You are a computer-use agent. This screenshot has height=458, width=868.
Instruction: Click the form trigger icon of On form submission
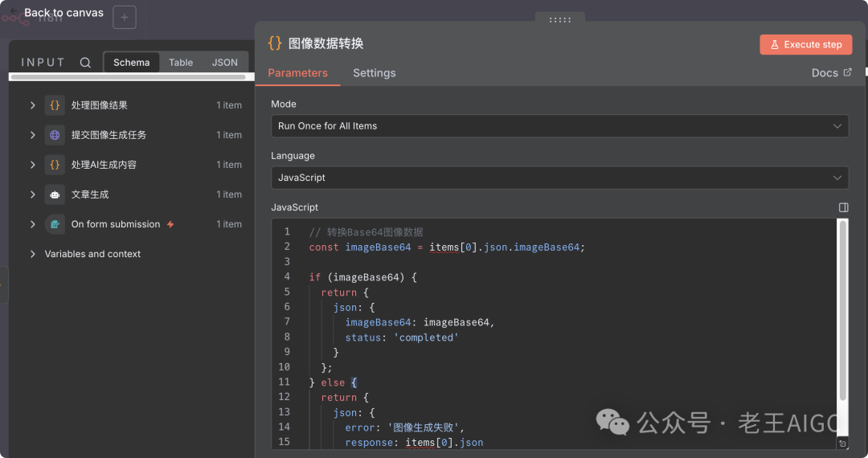pyautogui.click(x=55, y=224)
